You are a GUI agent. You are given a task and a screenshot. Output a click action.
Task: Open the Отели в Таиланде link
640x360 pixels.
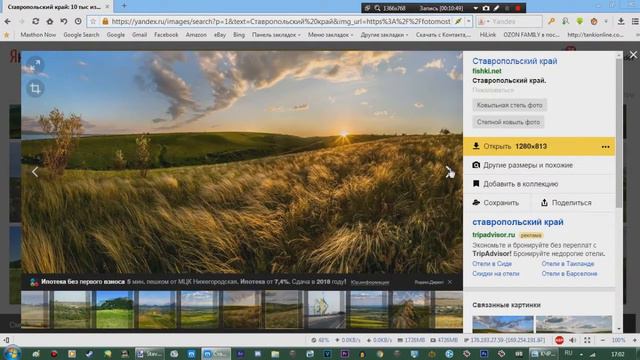tap(568, 264)
